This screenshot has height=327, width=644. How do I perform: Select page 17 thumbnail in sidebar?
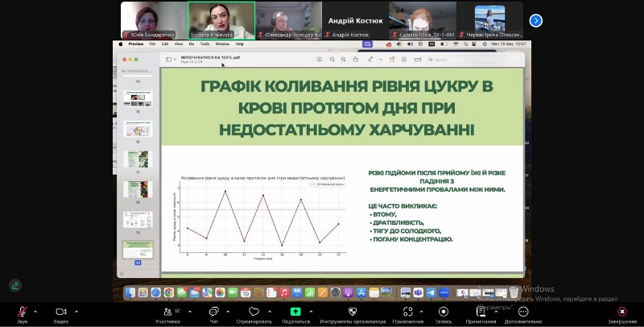[138, 159]
